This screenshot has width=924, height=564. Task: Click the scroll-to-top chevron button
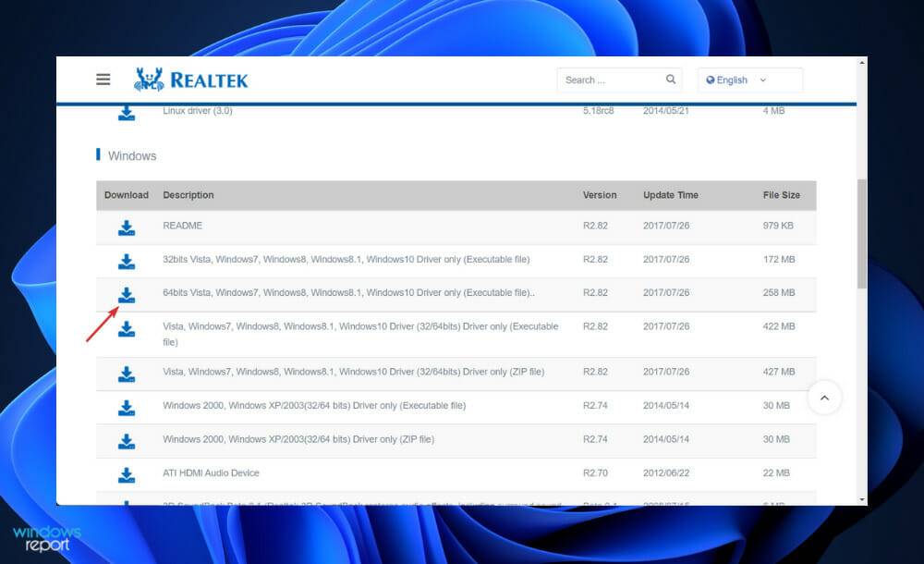pyautogui.click(x=824, y=398)
